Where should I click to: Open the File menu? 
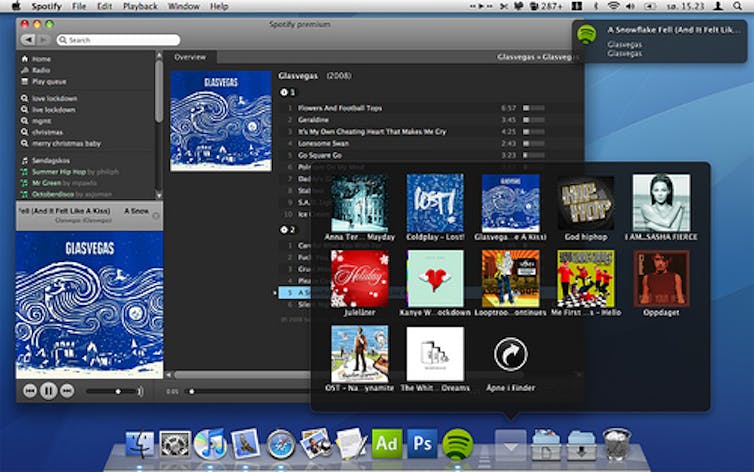79,6
